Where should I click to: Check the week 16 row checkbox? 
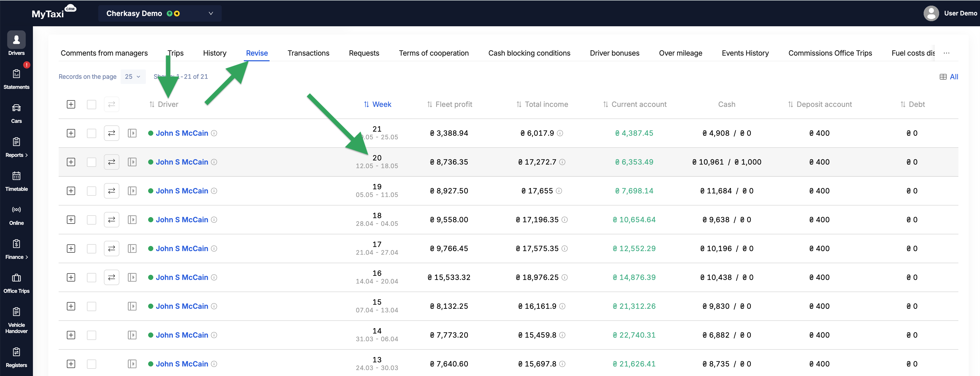point(91,278)
